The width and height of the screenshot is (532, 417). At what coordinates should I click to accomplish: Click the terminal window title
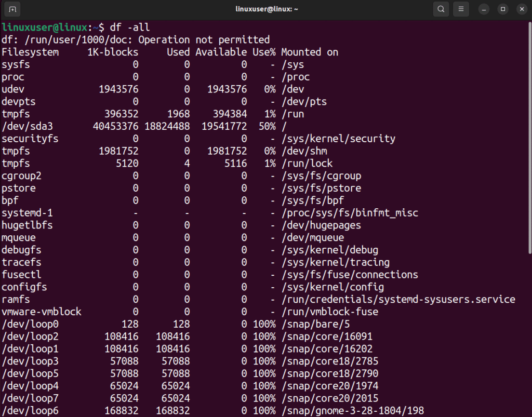267,9
